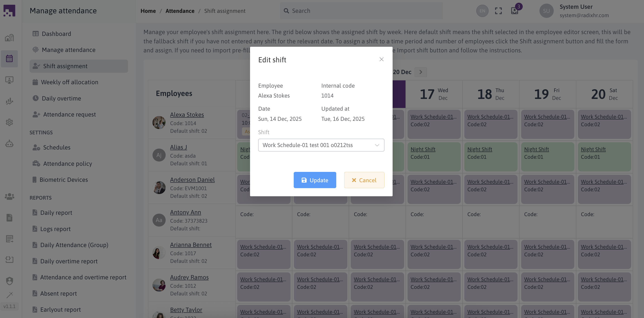Image resolution: width=644 pixels, height=318 pixels.
Task: Click the fullscreen toggle icon in header
Action: click(x=498, y=11)
